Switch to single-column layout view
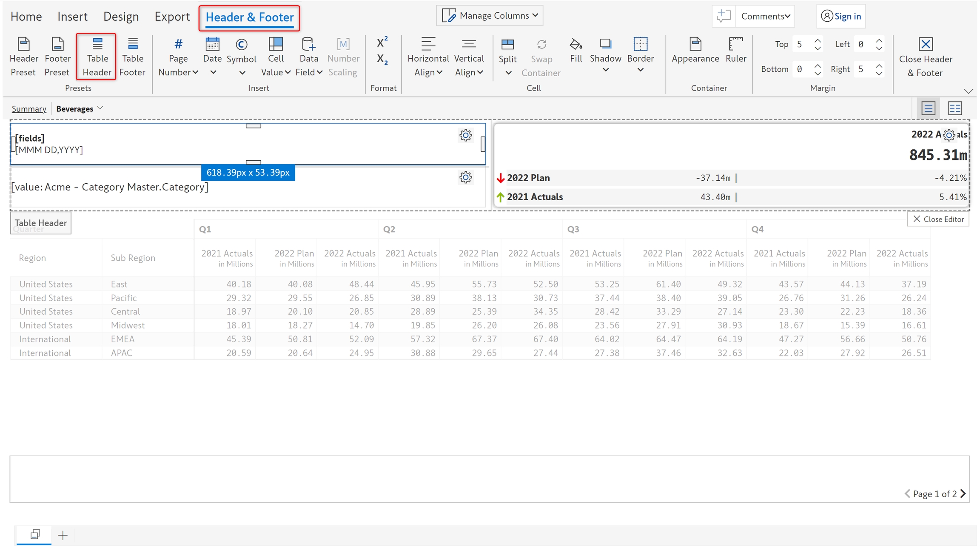The image size is (980, 549). pos(928,108)
